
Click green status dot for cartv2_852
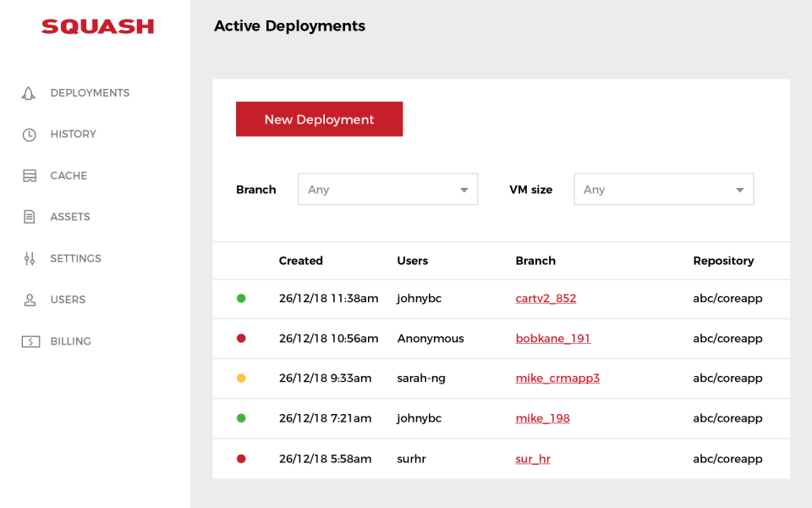pyautogui.click(x=241, y=298)
